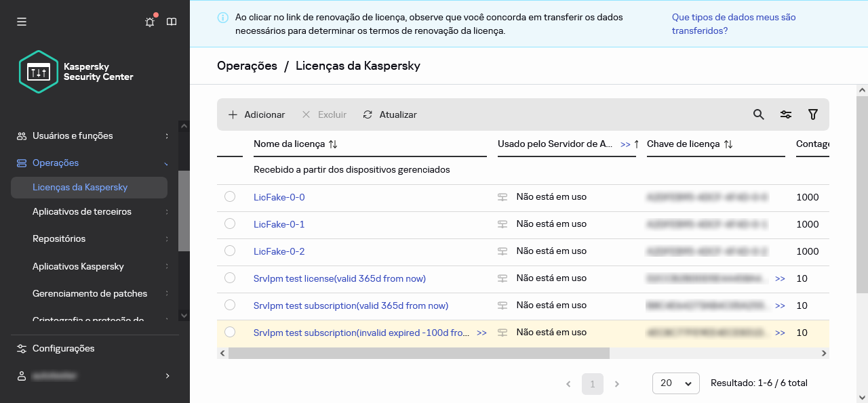Screen dimensions: 868x403
Task: Open the notifications bell with red badge
Action: pos(149,22)
